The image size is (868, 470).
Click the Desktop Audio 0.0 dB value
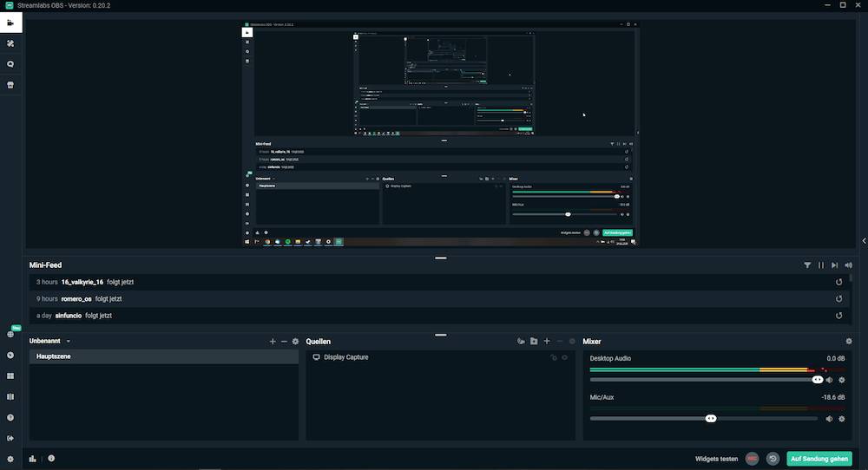click(835, 358)
